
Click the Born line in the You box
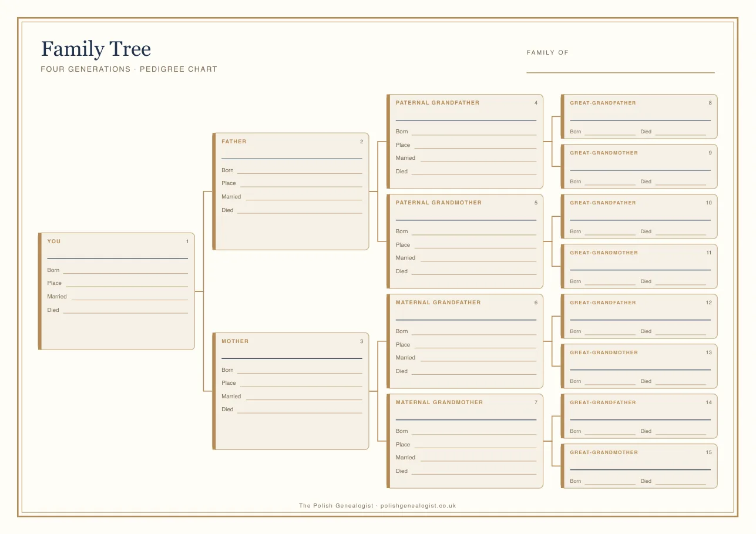click(x=126, y=273)
